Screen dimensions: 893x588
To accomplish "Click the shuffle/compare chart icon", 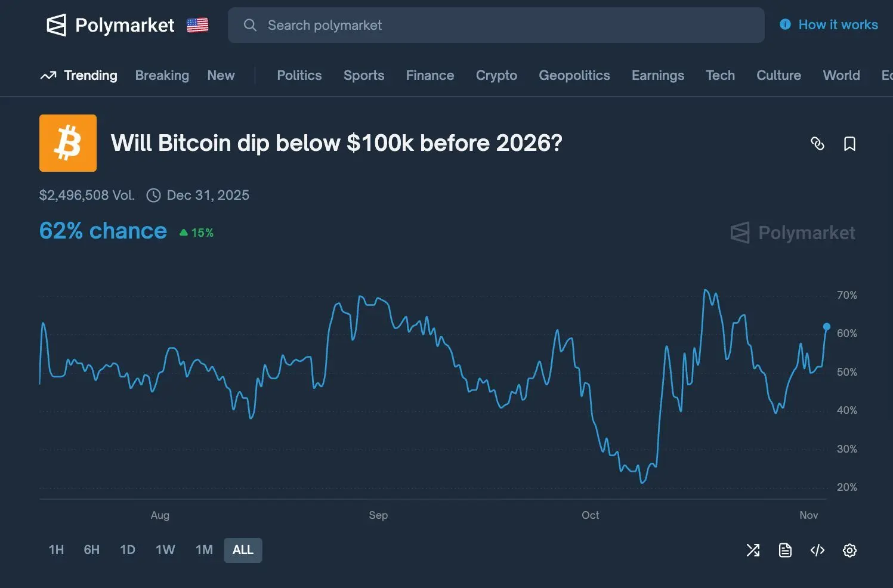I will coord(753,550).
